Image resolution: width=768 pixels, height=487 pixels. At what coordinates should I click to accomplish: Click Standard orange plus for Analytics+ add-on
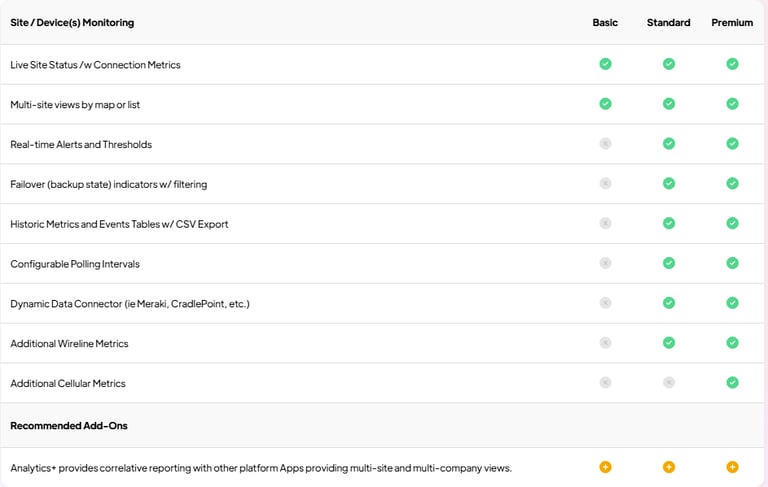pyautogui.click(x=669, y=467)
